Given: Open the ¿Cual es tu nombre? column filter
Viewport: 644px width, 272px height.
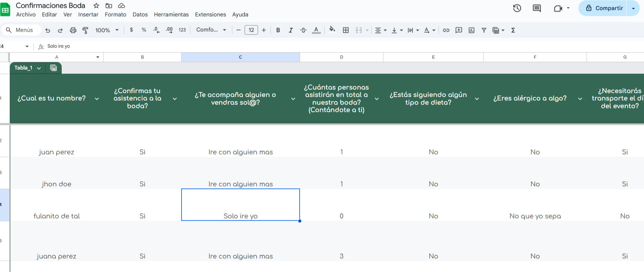Looking at the screenshot, I should tap(97, 99).
